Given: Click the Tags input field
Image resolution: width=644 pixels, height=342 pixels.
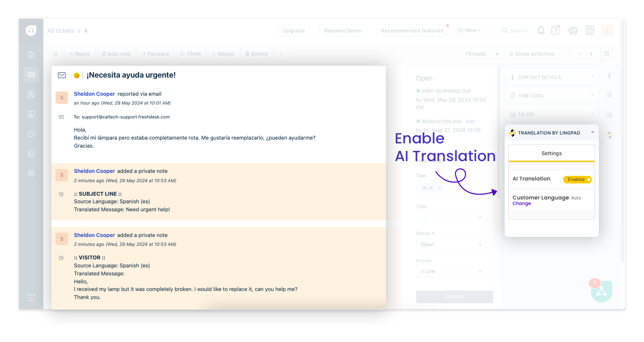Looking at the screenshot, I should tap(451, 187).
